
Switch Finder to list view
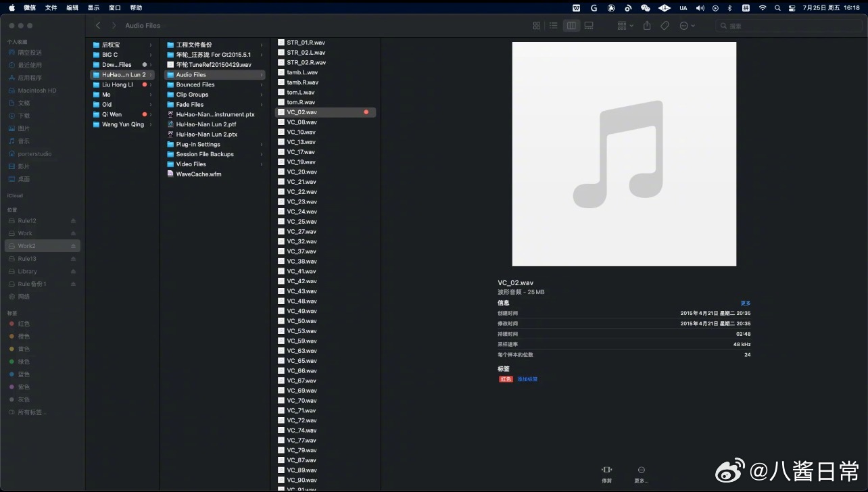[554, 26]
